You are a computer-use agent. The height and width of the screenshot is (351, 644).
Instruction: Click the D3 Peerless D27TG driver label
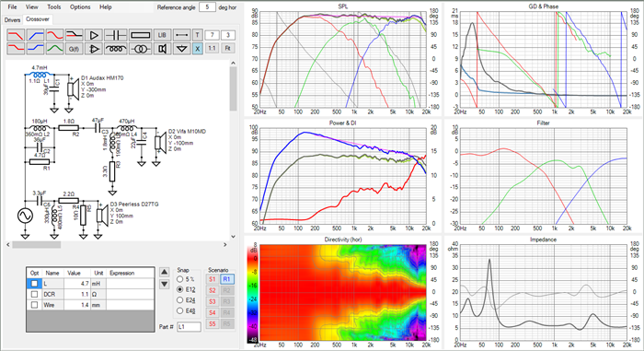coord(134,205)
